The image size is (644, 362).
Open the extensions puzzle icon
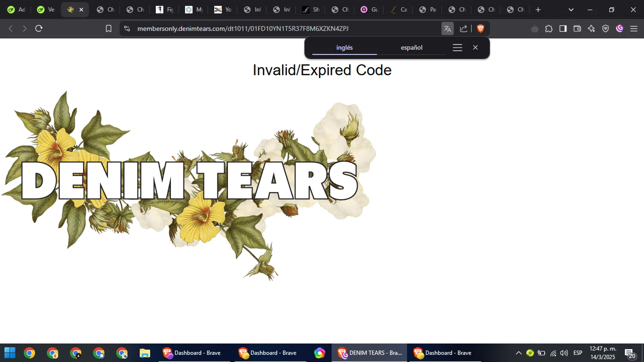(549, 29)
